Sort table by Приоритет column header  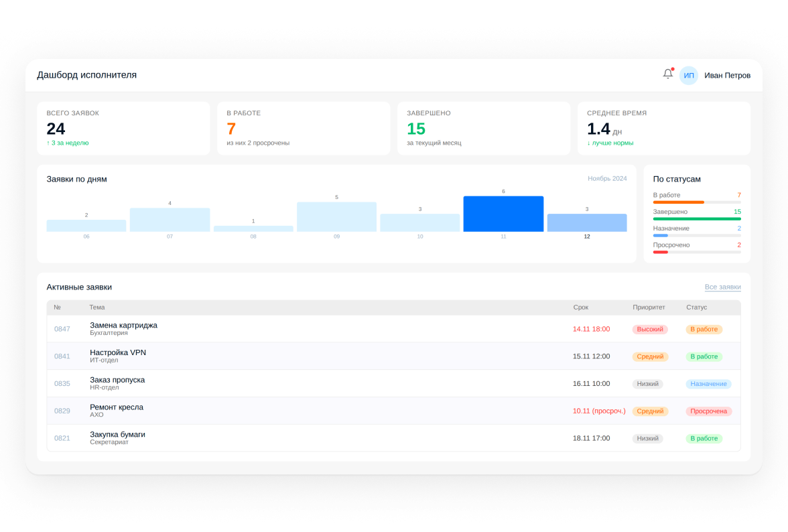649,308
